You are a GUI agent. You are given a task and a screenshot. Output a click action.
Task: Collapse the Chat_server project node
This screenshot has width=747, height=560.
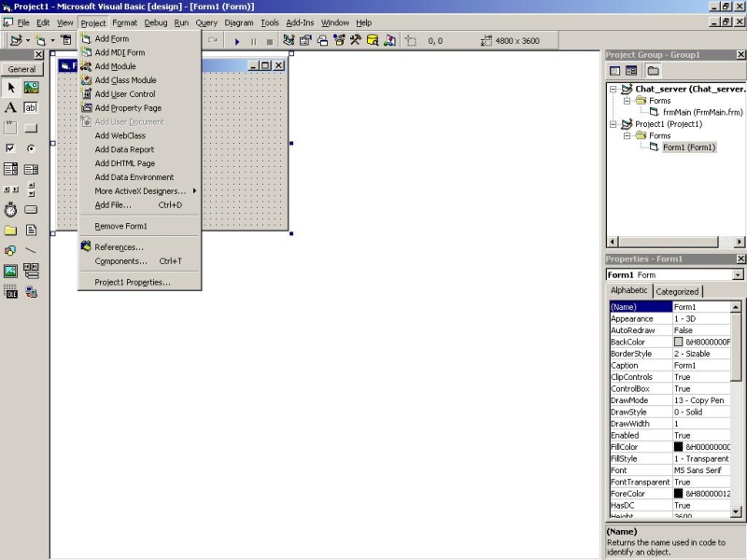coord(613,89)
